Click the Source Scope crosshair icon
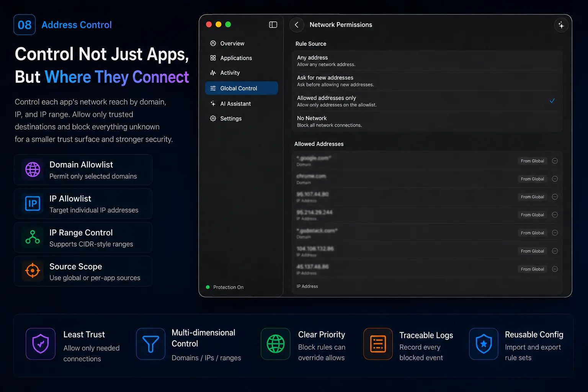 pos(33,271)
